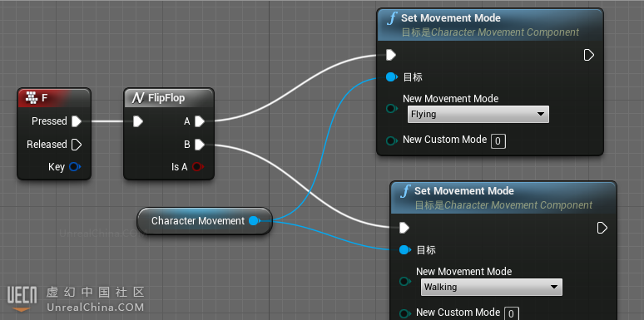Click FlipFlop output pin A
Screen dimensions: 644x320
click(x=199, y=121)
